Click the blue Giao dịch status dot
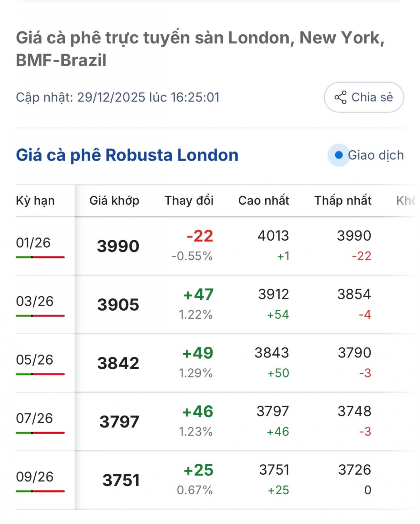 [x=338, y=155]
